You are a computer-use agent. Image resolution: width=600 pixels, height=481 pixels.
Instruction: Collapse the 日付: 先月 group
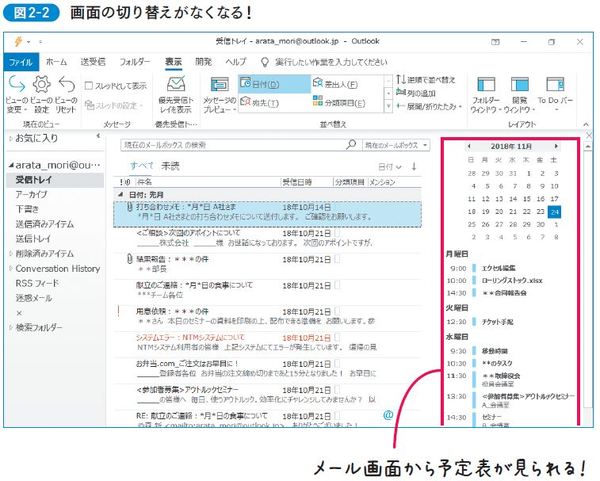[x=121, y=194]
